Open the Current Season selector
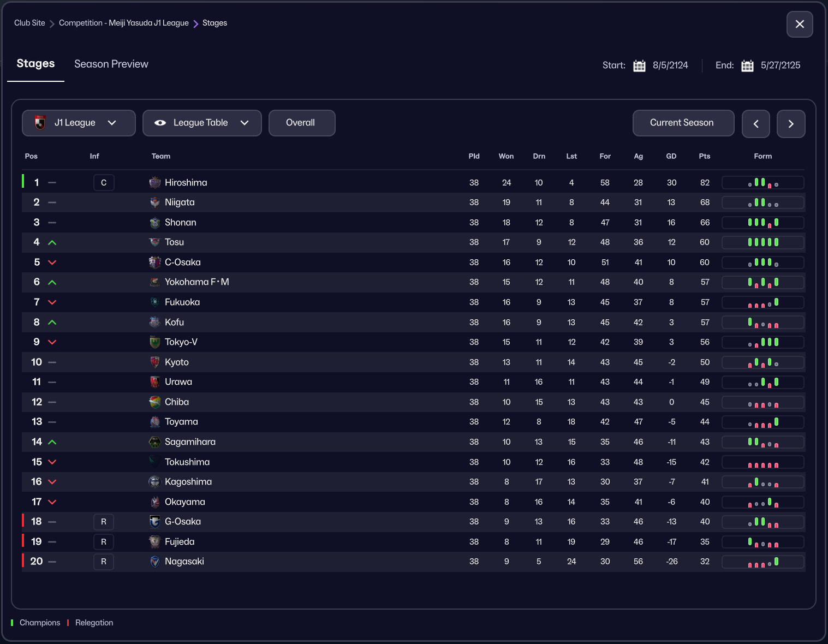 coord(683,123)
